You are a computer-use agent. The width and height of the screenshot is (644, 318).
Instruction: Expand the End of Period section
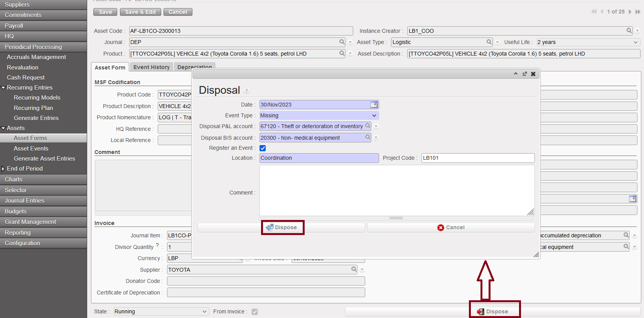[3, 169]
